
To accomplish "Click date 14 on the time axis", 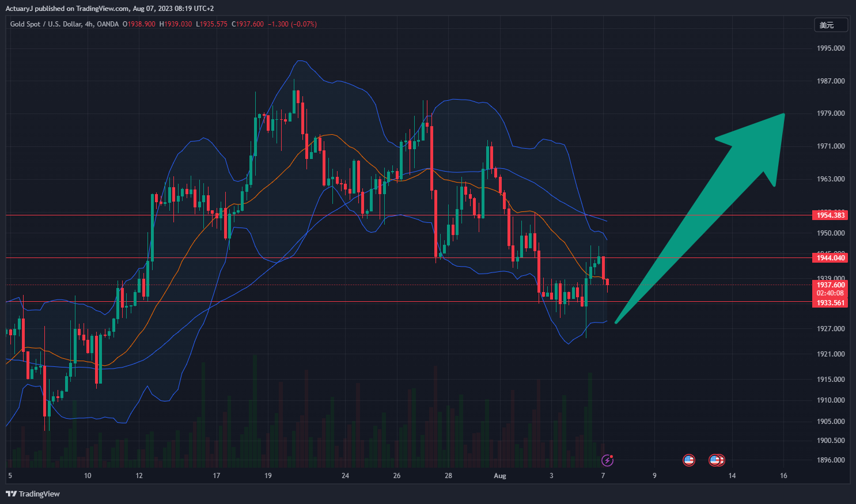I will click(732, 476).
